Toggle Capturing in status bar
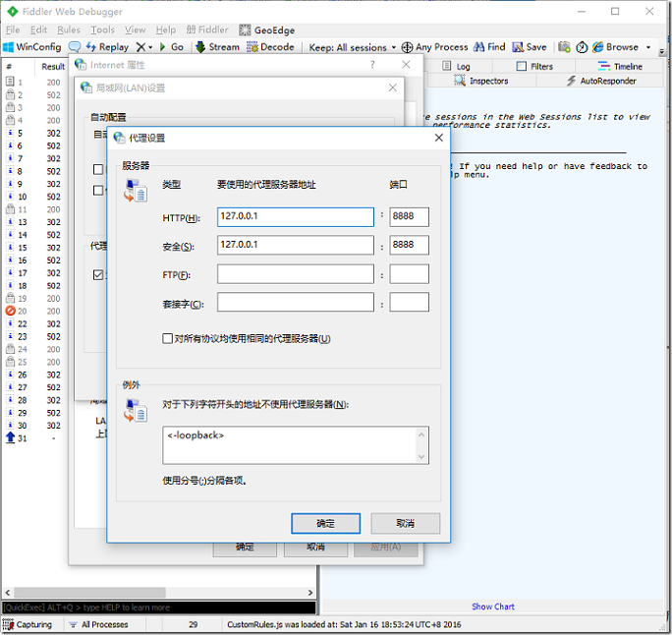Image resolution: width=672 pixels, height=635 pixels. (28, 625)
